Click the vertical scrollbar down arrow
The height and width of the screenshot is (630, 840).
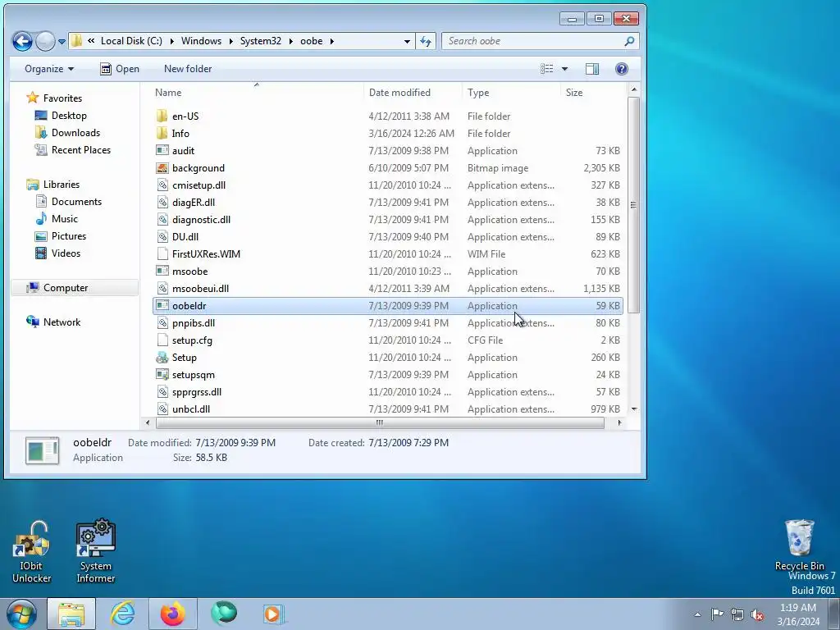pyautogui.click(x=634, y=409)
